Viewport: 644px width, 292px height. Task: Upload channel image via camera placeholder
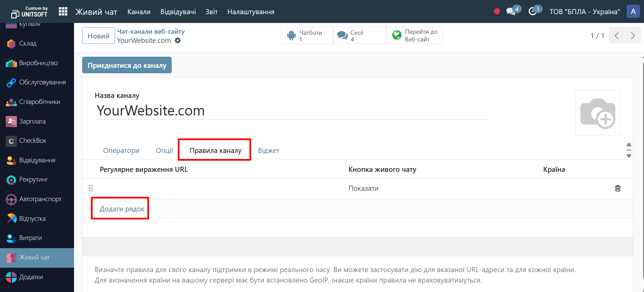point(598,113)
